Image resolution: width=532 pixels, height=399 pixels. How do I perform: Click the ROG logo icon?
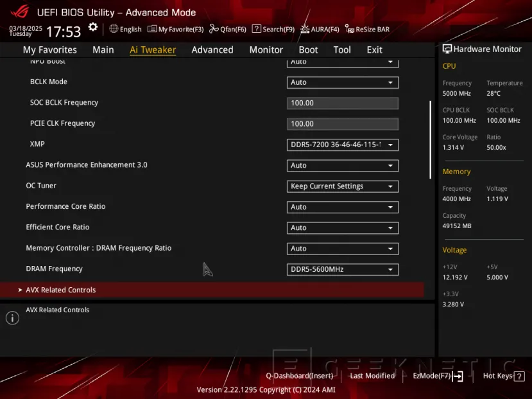[20, 12]
